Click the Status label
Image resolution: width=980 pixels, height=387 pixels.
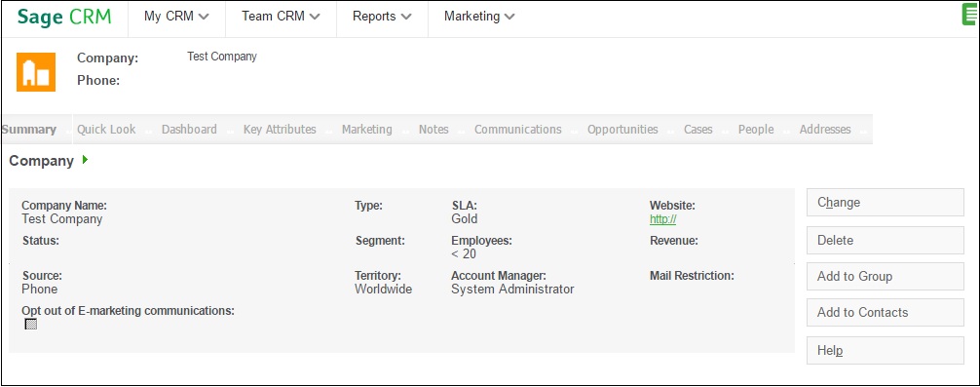(41, 241)
